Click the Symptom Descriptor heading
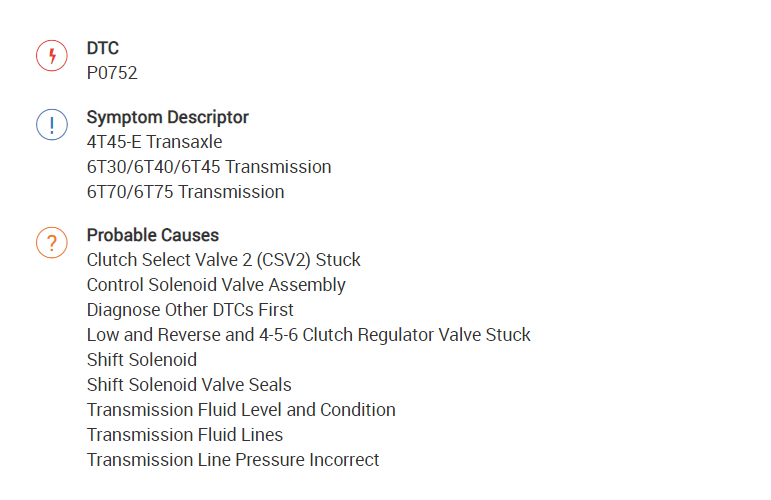This screenshot has width=771, height=500. click(x=167, y=117)
